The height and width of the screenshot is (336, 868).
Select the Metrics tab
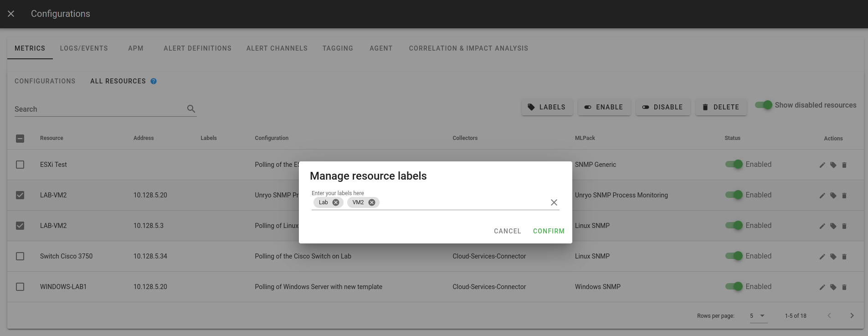coord(30,48)
